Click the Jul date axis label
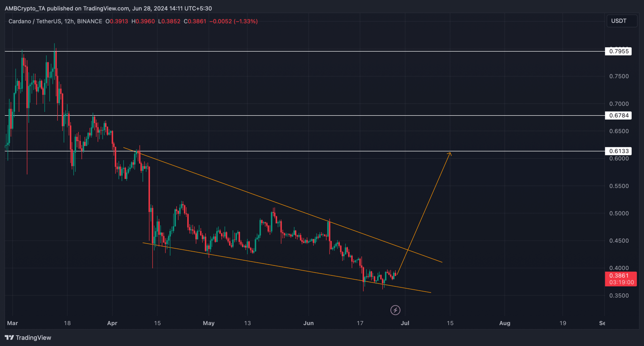This screenshot has width=644, height=346. pyautogui.click(x=405, y=323)
